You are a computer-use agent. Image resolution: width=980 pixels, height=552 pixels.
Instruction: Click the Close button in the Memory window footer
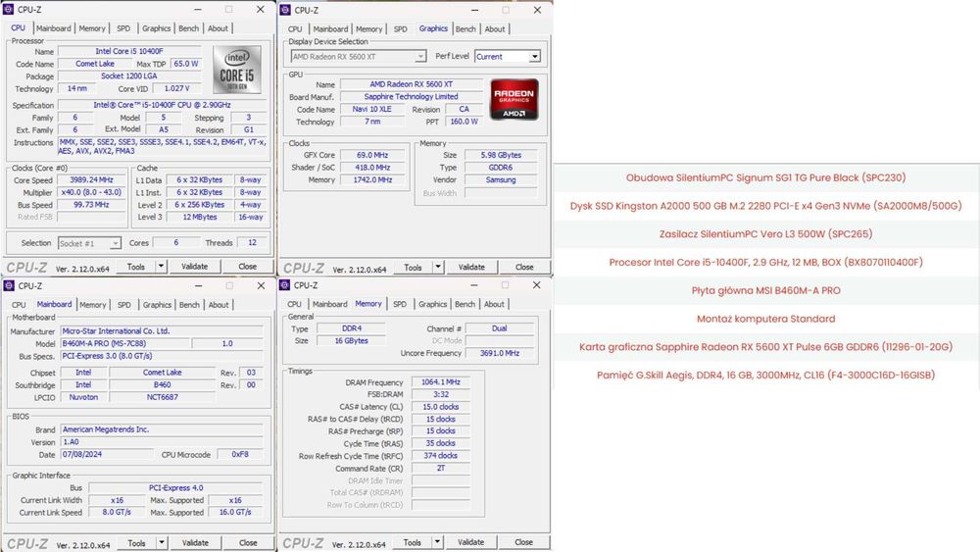(x=523, y=542)
